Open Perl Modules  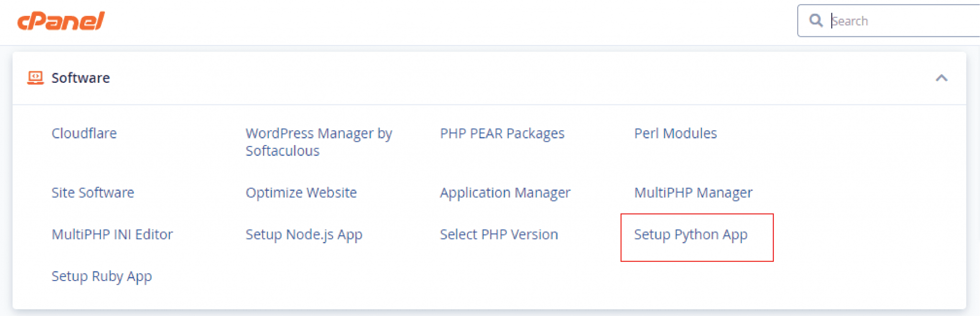coord(675,134)
